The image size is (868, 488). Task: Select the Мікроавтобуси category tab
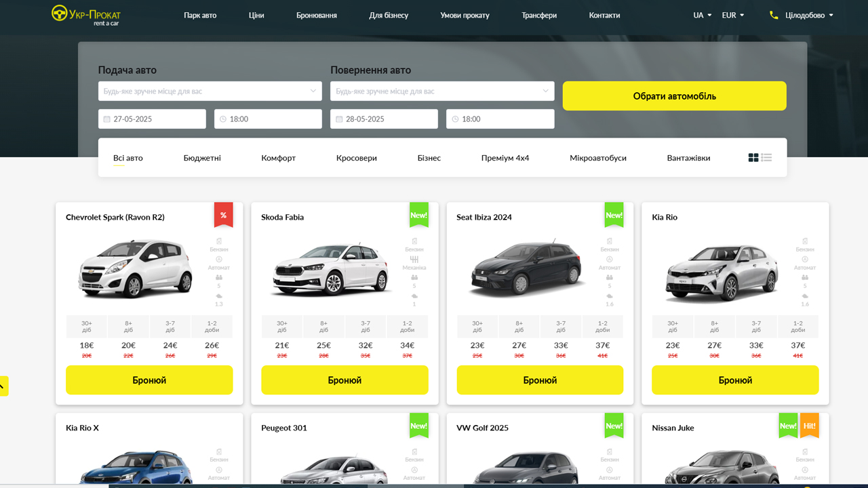pyautogui.click(x=598, y=158)
